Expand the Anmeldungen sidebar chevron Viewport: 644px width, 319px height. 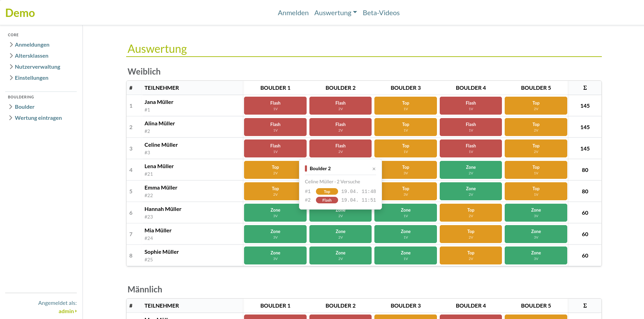[11, 45]
